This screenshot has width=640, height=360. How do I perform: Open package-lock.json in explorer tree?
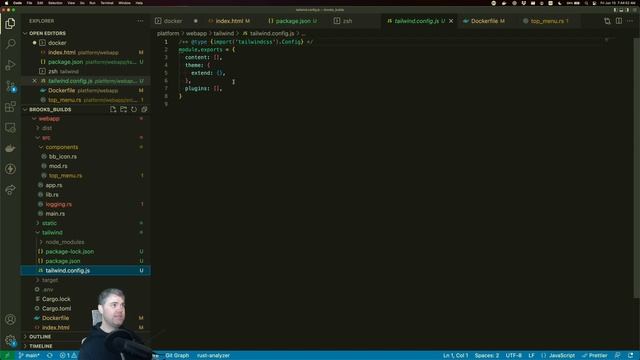click(69, 251)
